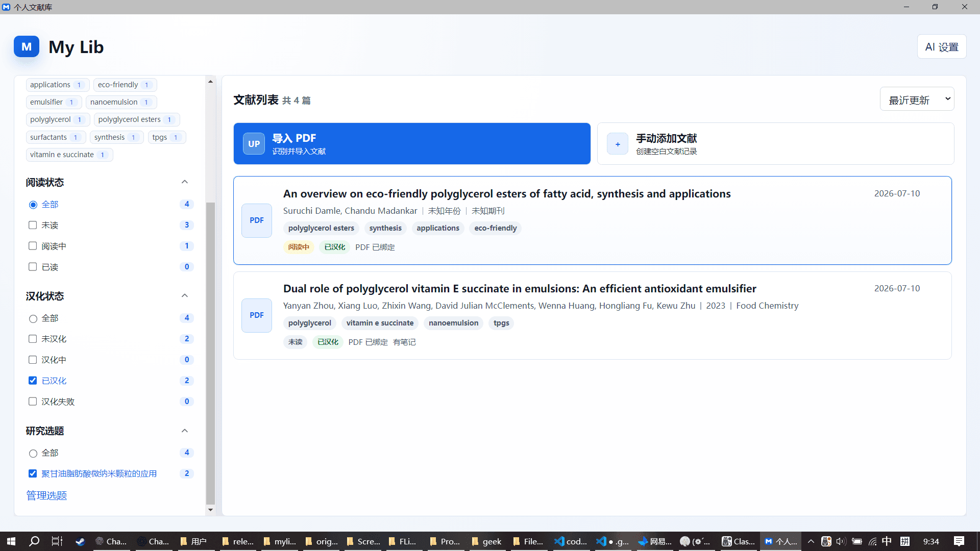Open the 最近更新 sort dropdown

pyautogui.click(x=917, y=99)
